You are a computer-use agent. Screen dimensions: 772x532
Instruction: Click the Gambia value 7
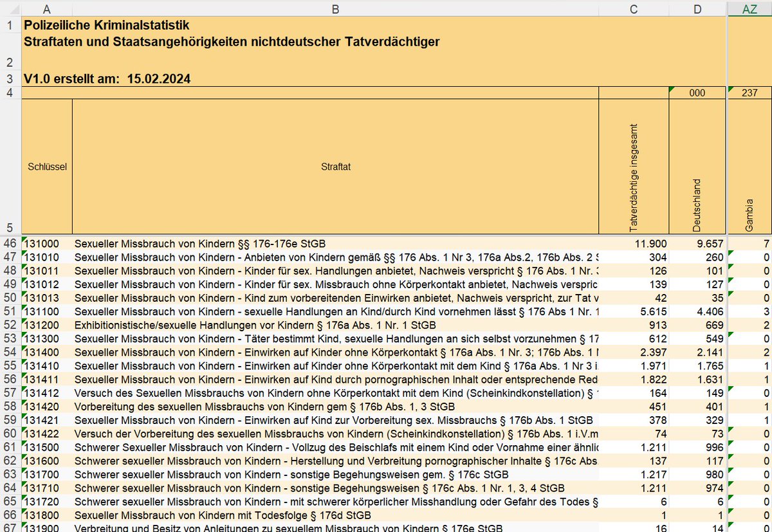(x=749, y=244)
